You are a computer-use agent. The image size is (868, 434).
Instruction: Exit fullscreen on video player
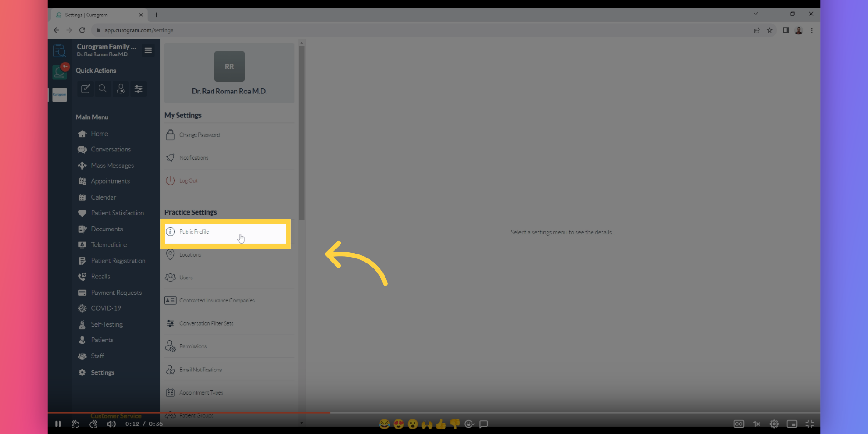click(x=809, y=424)
